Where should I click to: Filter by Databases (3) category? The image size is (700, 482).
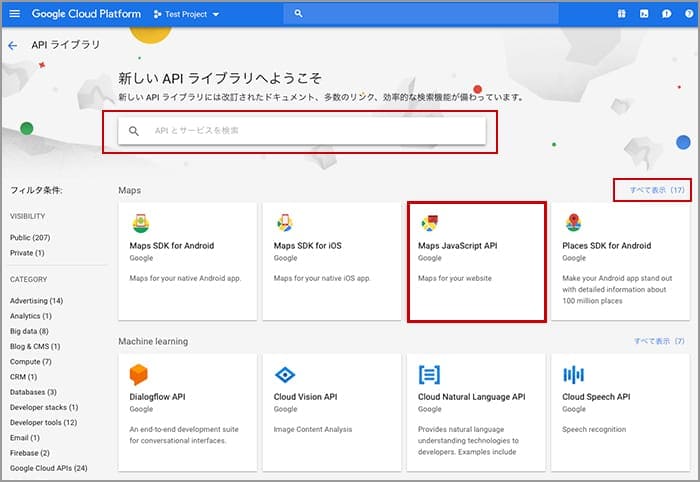(x=33, y=392)
